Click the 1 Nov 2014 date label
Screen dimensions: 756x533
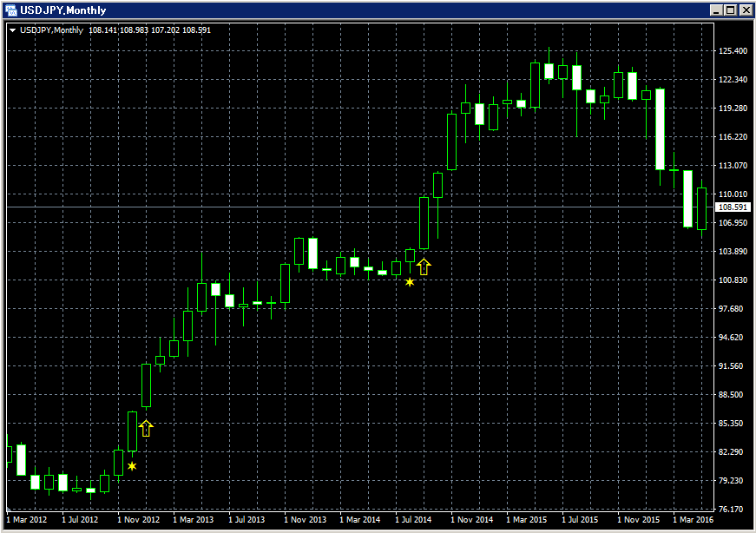472,519
